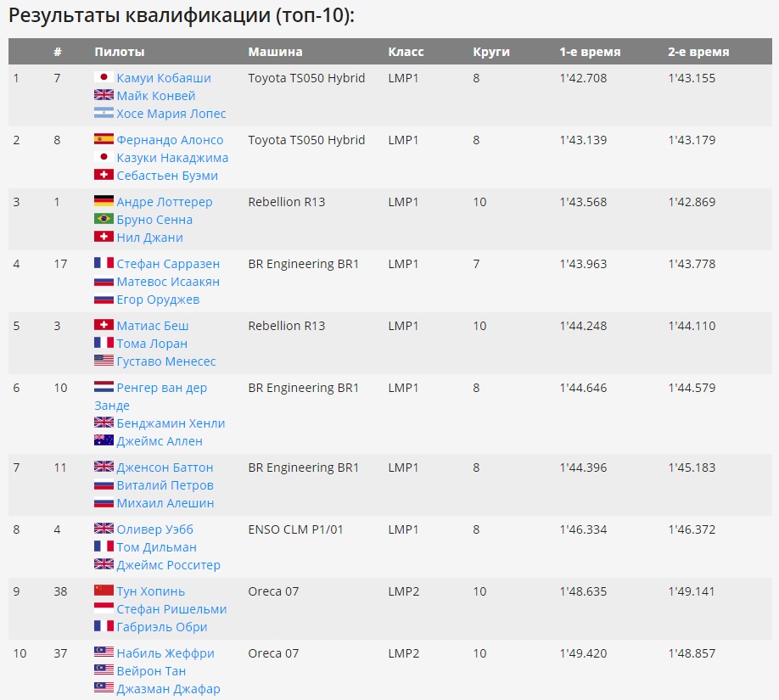Open driver link Вейрон Тан
This screenshot has height=700, width=779.
tap(151, 672)
